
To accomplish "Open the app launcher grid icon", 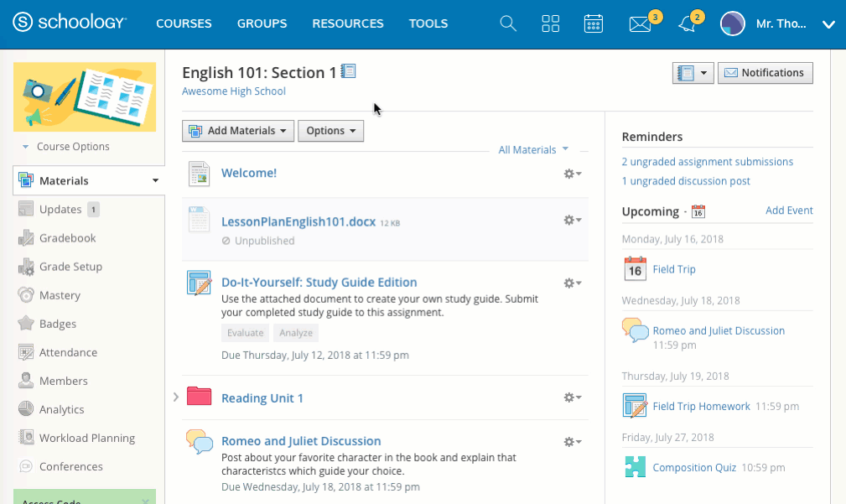I will pos(550,23).
